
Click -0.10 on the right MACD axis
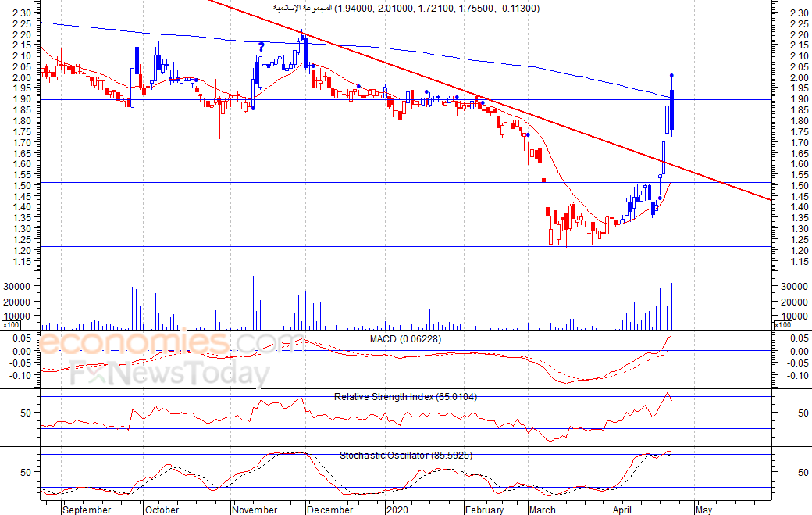pos(797,376)
